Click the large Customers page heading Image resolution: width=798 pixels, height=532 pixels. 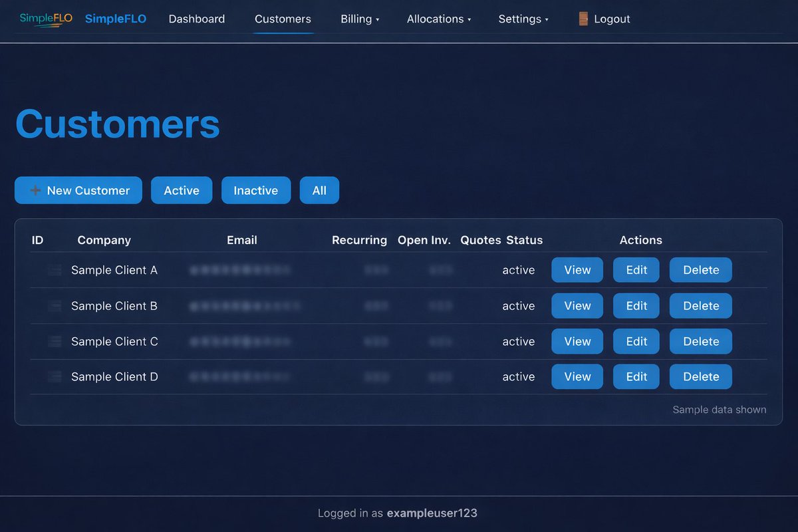pos(117,124)
